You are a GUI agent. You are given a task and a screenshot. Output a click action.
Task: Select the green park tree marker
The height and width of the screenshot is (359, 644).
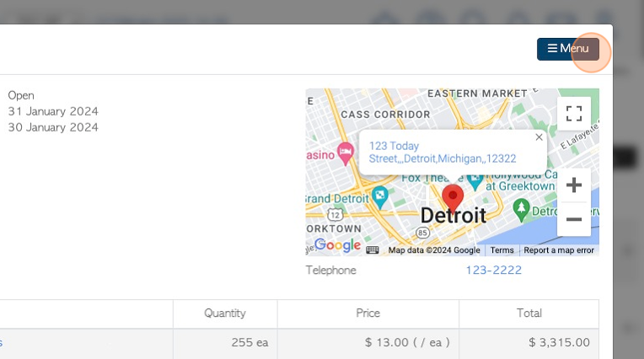521,210
